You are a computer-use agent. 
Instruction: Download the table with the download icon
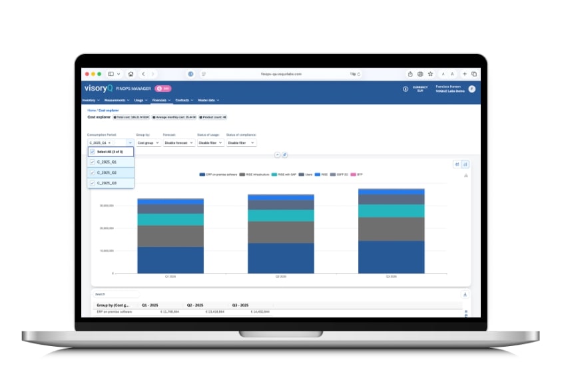(x=465, y=295)
